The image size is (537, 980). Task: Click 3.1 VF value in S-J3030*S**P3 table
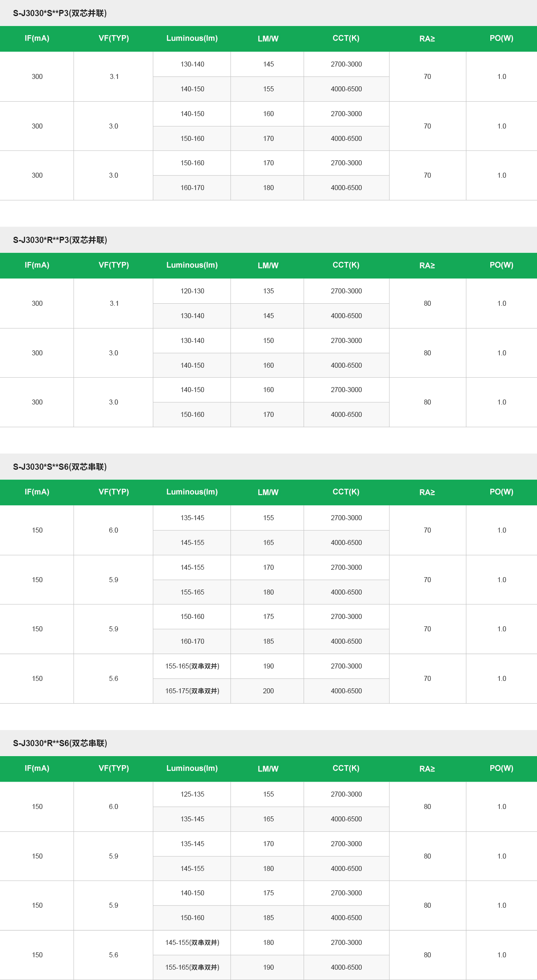(114, 76)
